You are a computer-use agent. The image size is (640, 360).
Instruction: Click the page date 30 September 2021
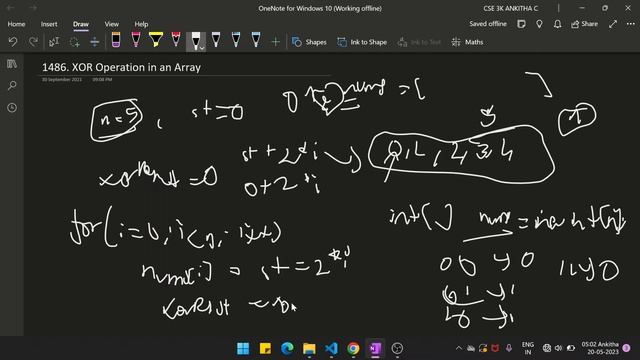pos(62,80)
